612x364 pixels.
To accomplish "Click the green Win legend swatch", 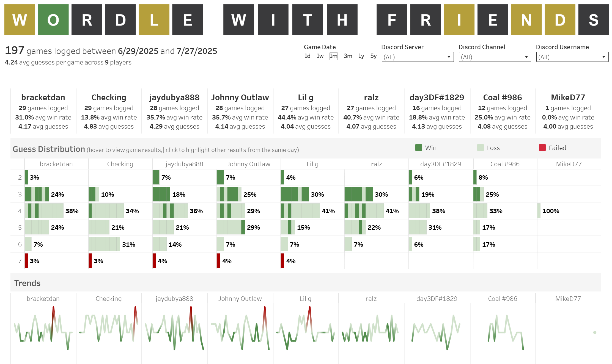I will pos(418,148).
